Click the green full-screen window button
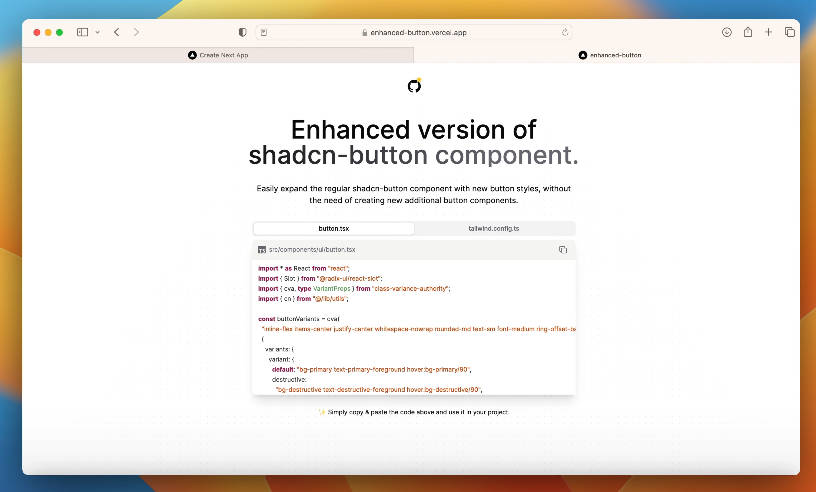Image resolution: width=816 pixels, height=492 pixels. tap(59, 32)
